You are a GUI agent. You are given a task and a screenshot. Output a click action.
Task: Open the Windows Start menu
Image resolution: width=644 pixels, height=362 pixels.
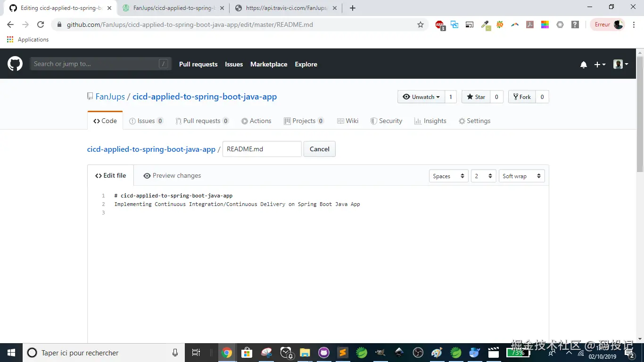(11, 353)
